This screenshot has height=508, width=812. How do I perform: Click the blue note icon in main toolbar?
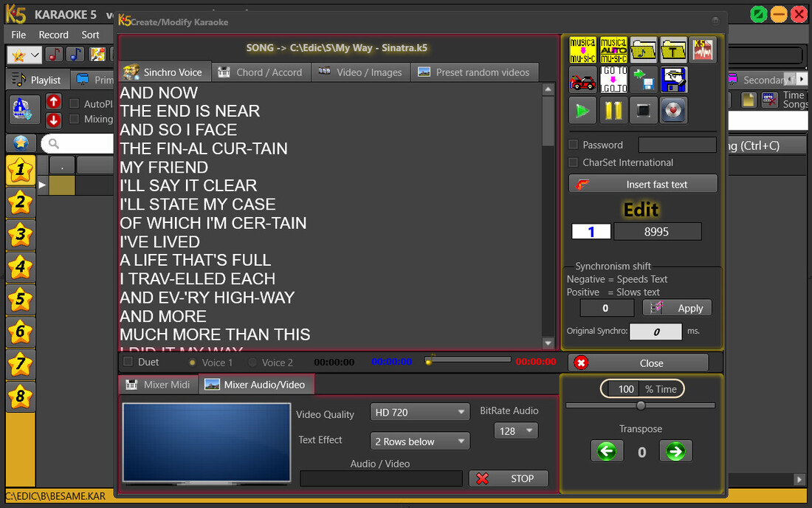(75, 55)
